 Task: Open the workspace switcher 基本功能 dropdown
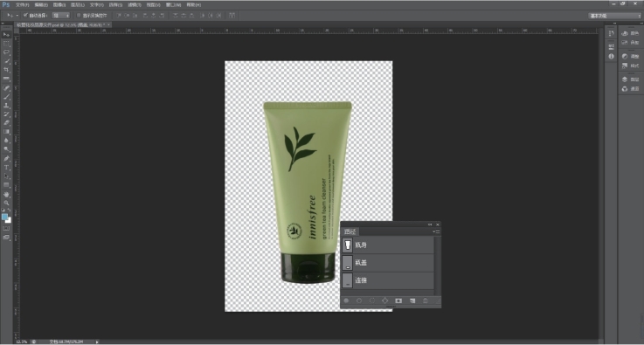point(614,16)
